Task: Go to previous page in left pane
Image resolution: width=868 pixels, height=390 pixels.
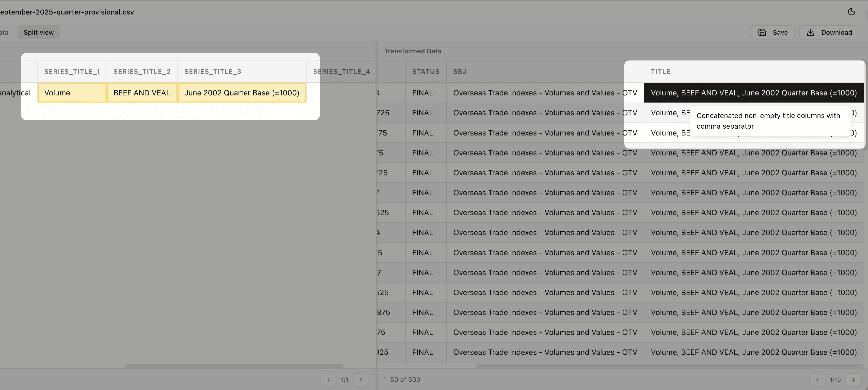Action: [x=328, y=380]
